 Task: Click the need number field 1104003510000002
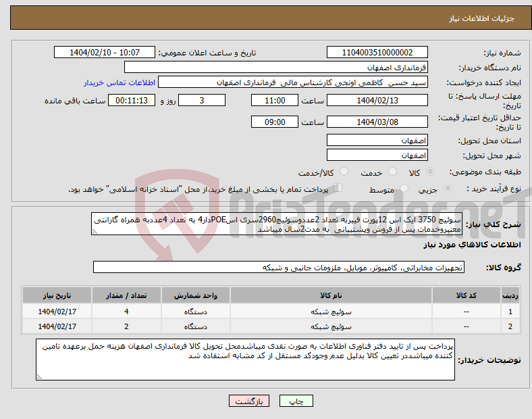tap(377, 52)
